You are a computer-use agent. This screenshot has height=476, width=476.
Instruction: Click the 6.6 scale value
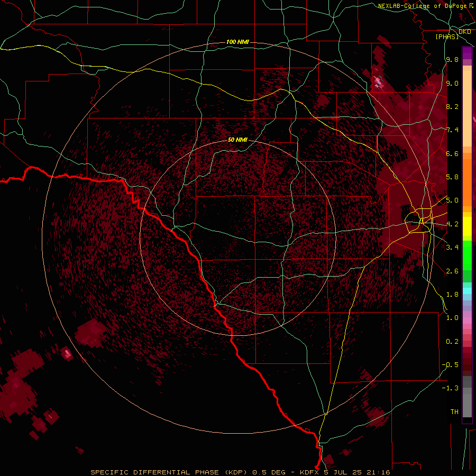coord(452,153)
